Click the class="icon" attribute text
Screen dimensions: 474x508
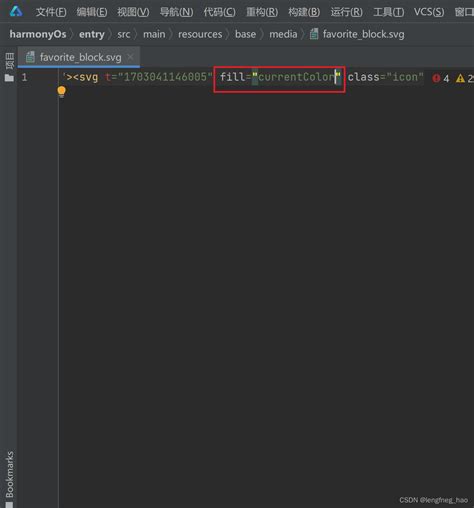385,77
